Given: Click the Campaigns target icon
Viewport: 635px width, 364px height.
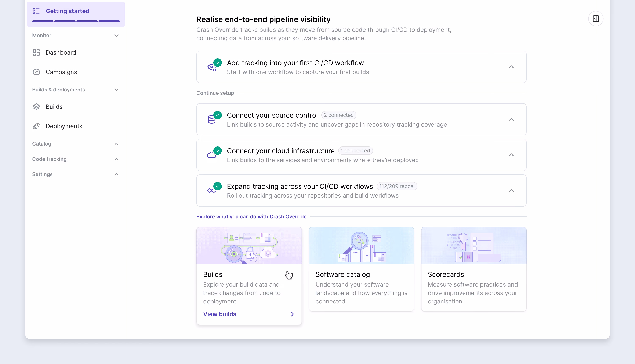Looking at the screenshot, I should pos(36,72).
